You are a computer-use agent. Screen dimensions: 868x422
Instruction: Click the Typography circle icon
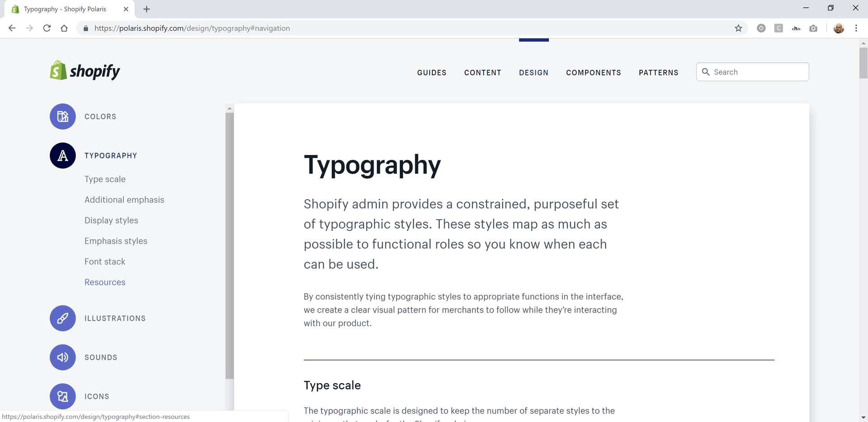pyautogui.click(x=63, y=155)
